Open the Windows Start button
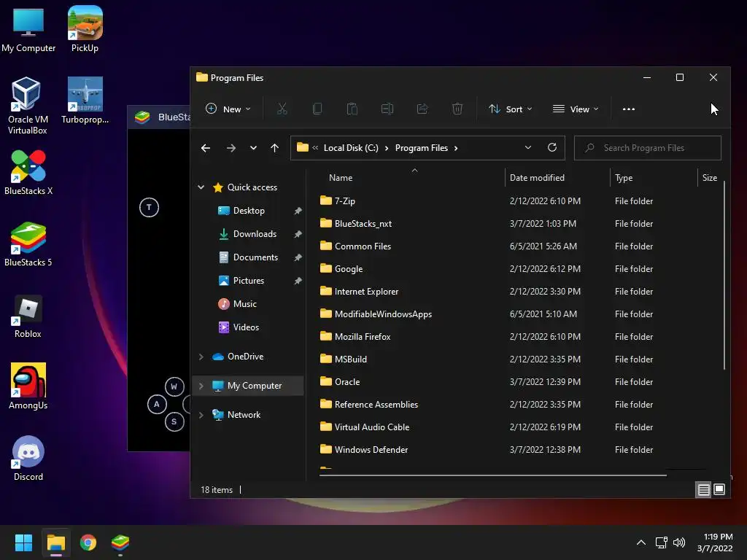 point(23,542)
